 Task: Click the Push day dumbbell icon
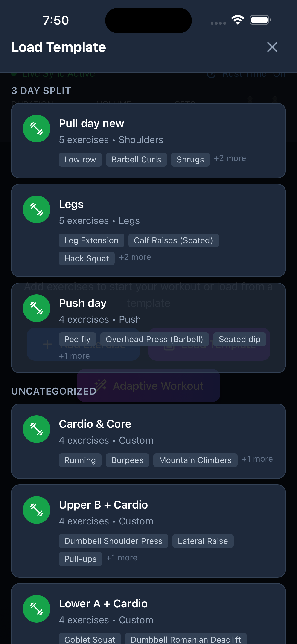click(x=37, y=308)
